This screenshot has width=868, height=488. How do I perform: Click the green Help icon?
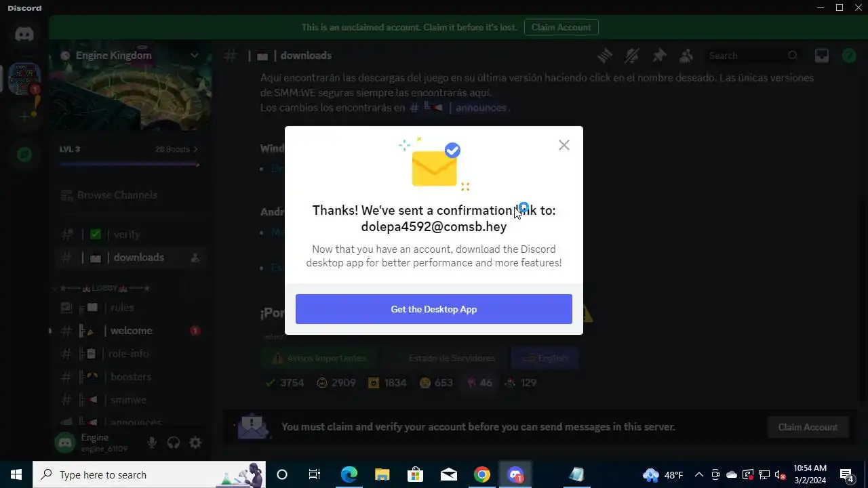(849, 56)
